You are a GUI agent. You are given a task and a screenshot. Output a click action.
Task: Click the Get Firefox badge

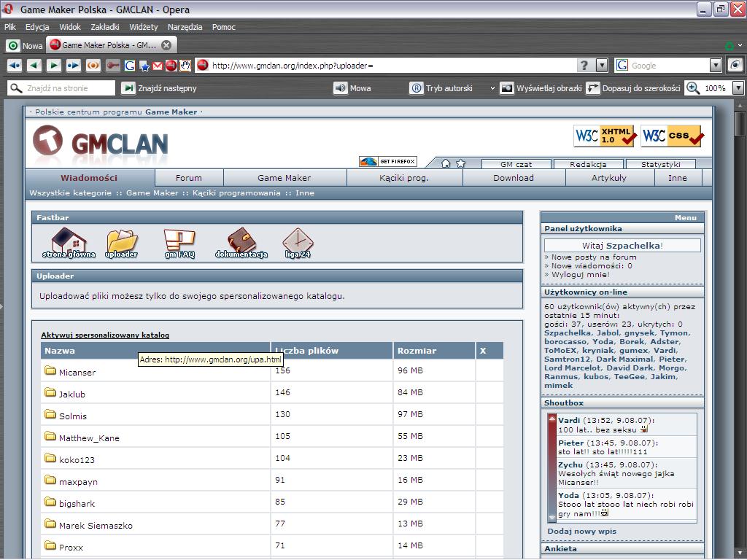388,161
